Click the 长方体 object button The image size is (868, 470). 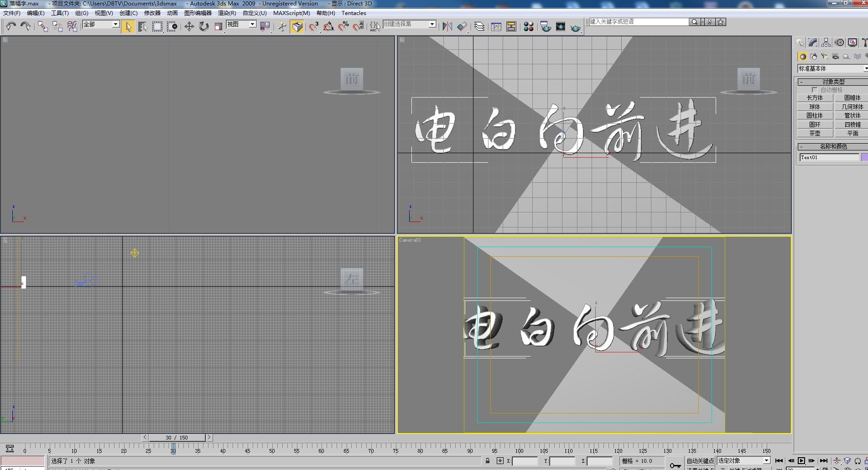coord(815,98)
